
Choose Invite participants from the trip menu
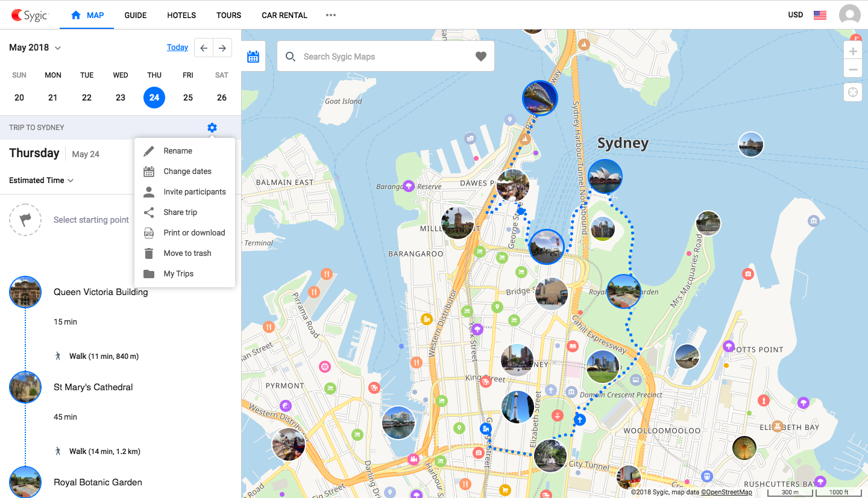[x=184, y=192]
